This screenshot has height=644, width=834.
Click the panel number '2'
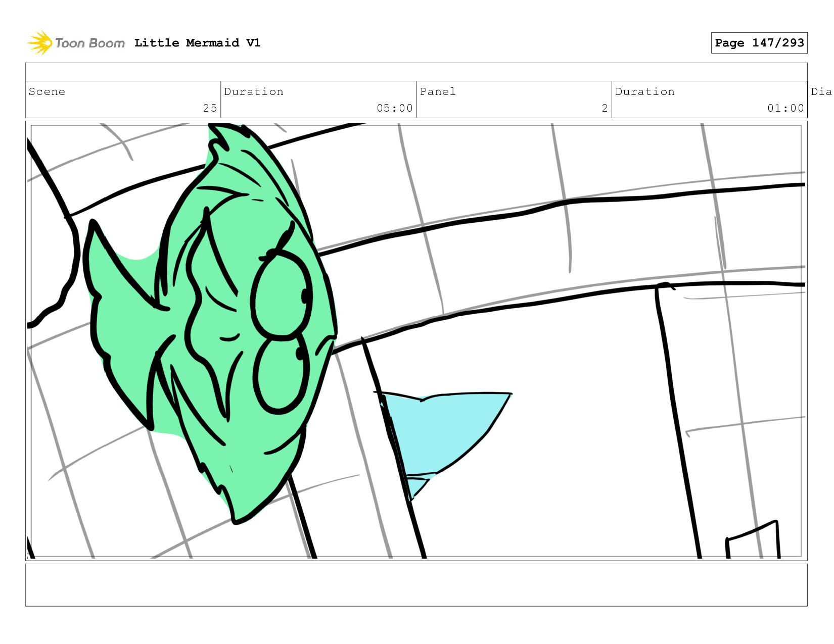click(605, 108)
